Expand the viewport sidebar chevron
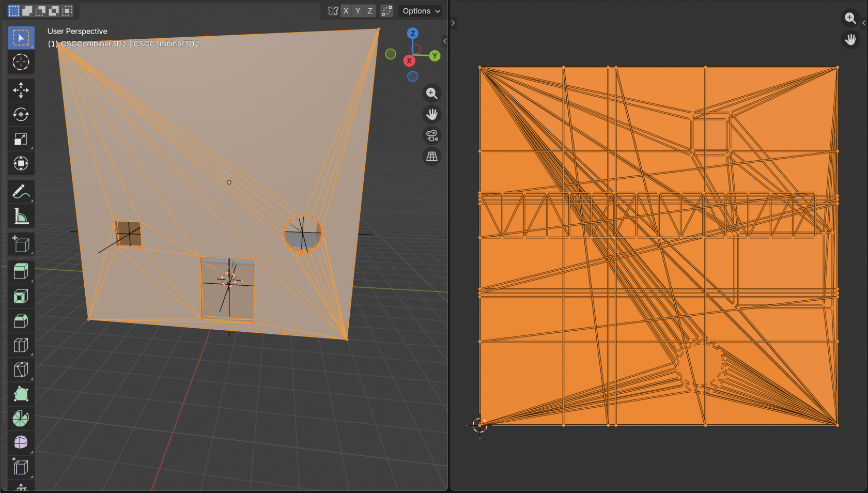 [x=444, y=41]
